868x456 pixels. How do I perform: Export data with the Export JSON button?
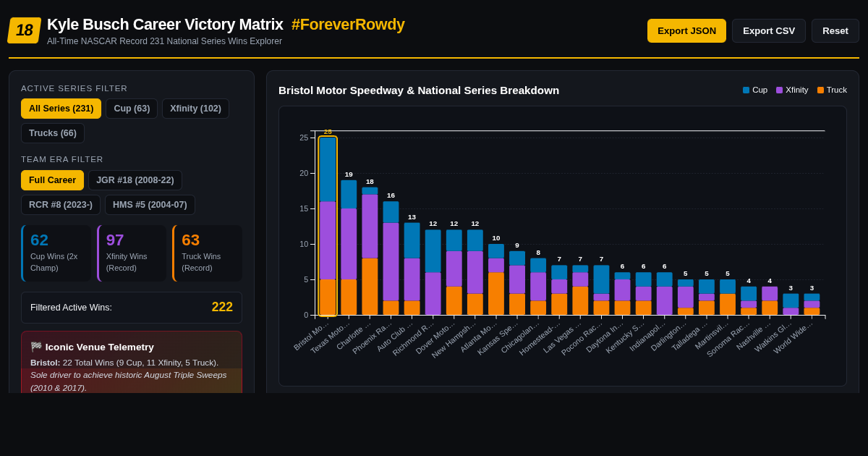686,30
